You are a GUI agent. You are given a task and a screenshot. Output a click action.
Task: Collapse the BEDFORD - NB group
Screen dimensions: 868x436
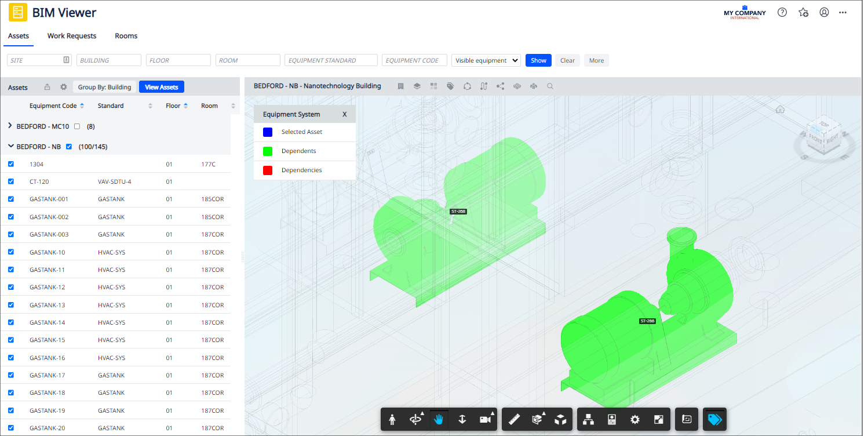(x=10, y=147)
